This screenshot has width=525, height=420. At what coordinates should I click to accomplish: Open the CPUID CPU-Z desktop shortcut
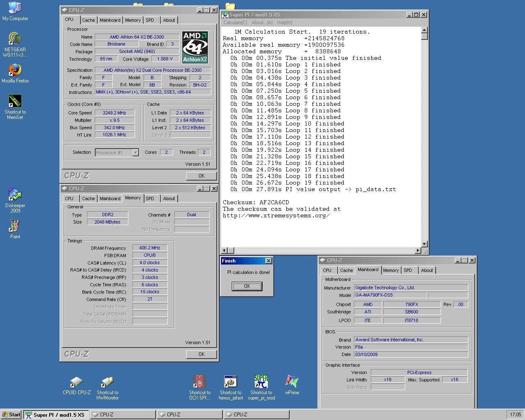click(77, 386)
